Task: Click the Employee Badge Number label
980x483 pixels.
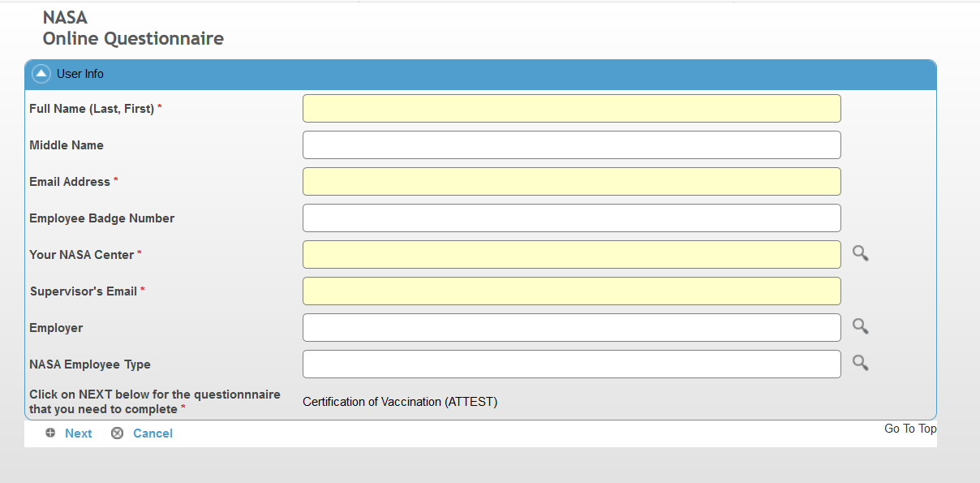Action: coord(102,218)
